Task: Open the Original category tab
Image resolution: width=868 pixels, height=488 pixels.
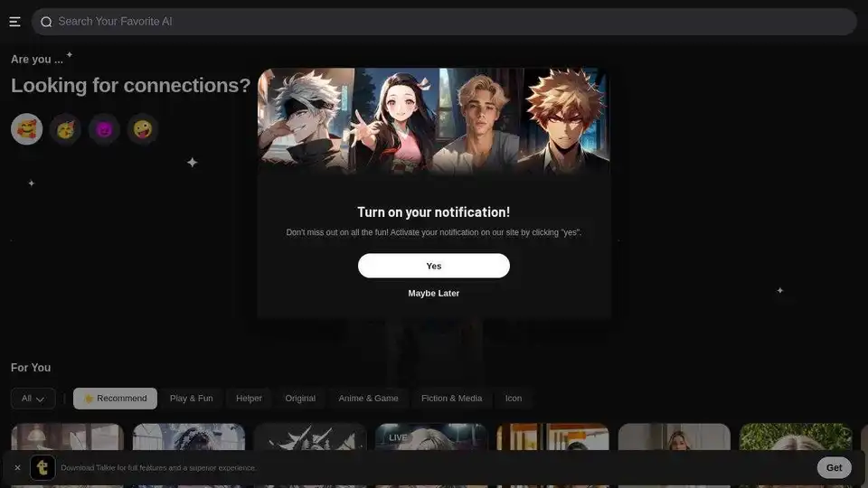Action: pyautogui.click(x=300, y=399)
